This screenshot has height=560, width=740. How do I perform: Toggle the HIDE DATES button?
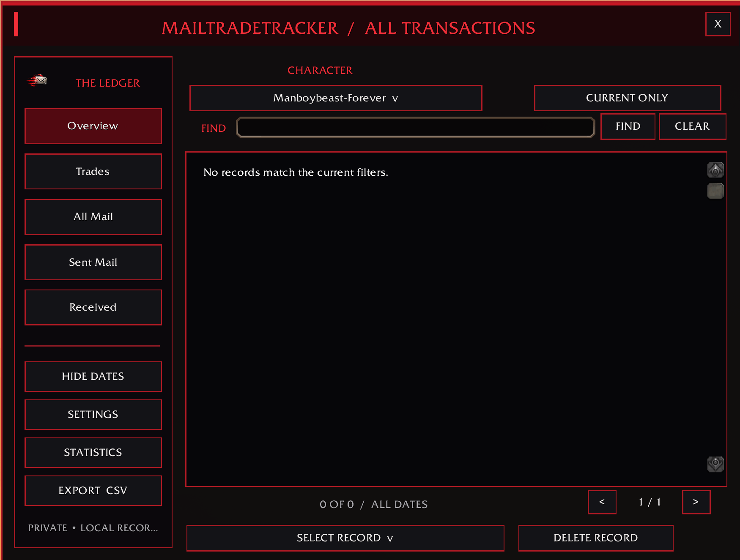coord(93,376)
